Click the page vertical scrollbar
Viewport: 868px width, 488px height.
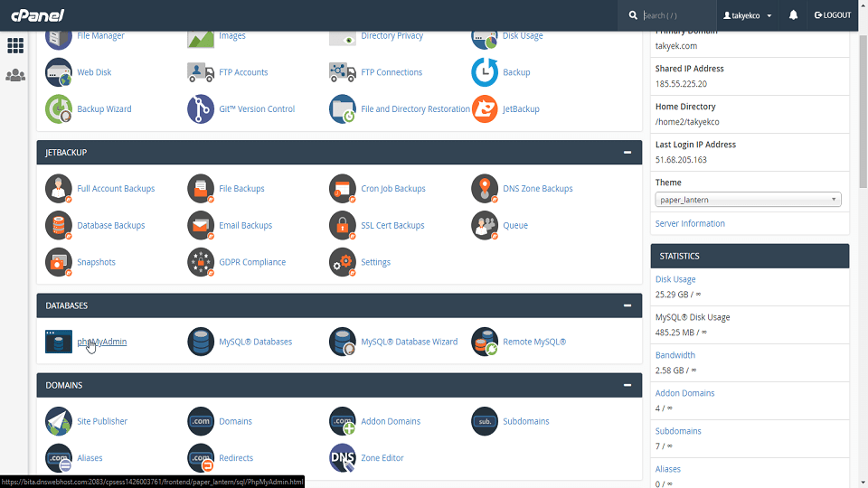tap(863, 110)
